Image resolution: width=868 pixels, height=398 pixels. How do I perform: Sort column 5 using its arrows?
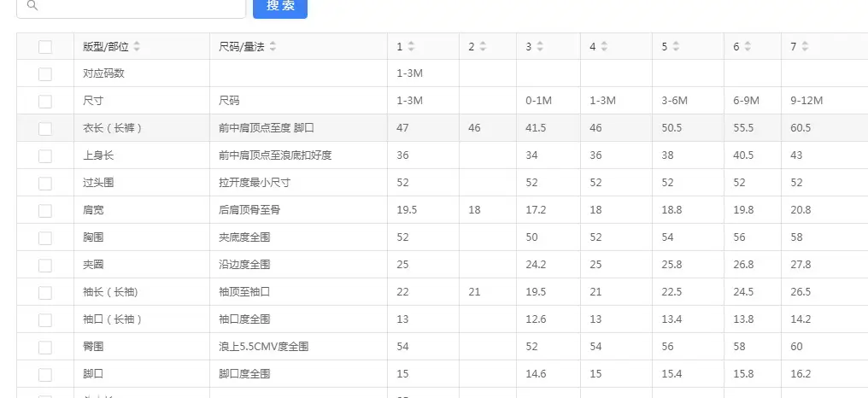click(676, 47)
